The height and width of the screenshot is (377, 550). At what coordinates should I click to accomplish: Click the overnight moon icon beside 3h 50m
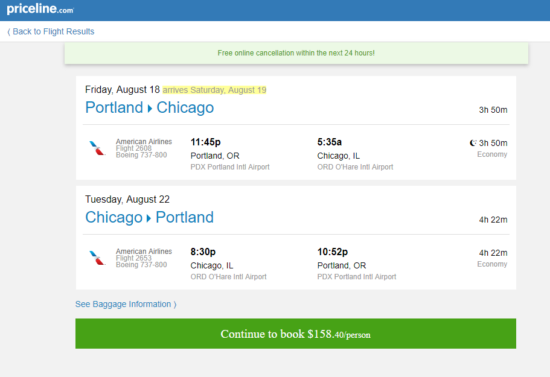(473, 143)
